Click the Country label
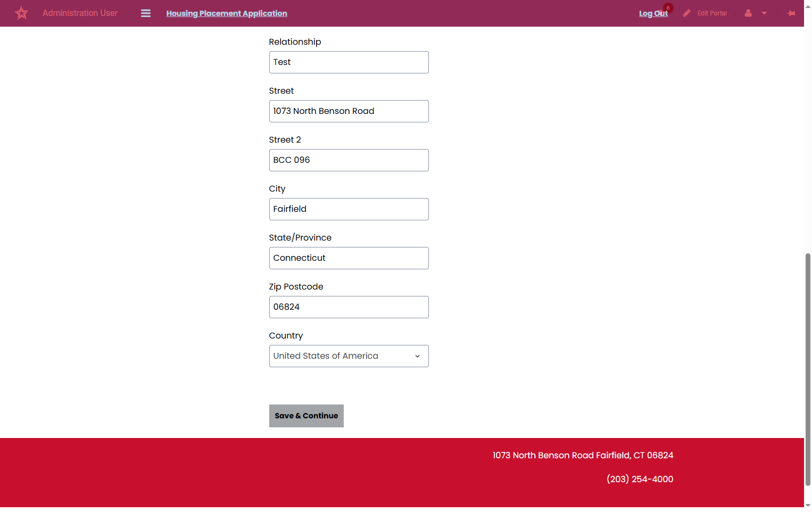The height and width of the screenshot is (512, 812). 286,335
